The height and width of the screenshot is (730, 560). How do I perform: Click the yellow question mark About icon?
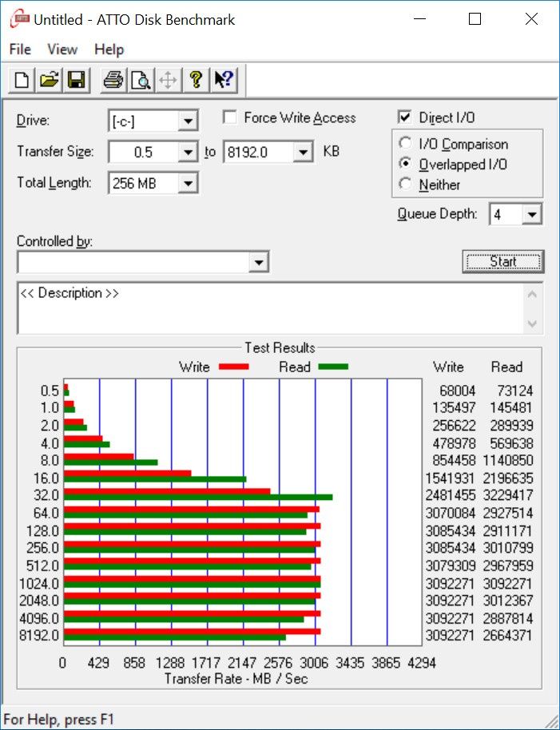pyautogui.click(x=196, y=80)
